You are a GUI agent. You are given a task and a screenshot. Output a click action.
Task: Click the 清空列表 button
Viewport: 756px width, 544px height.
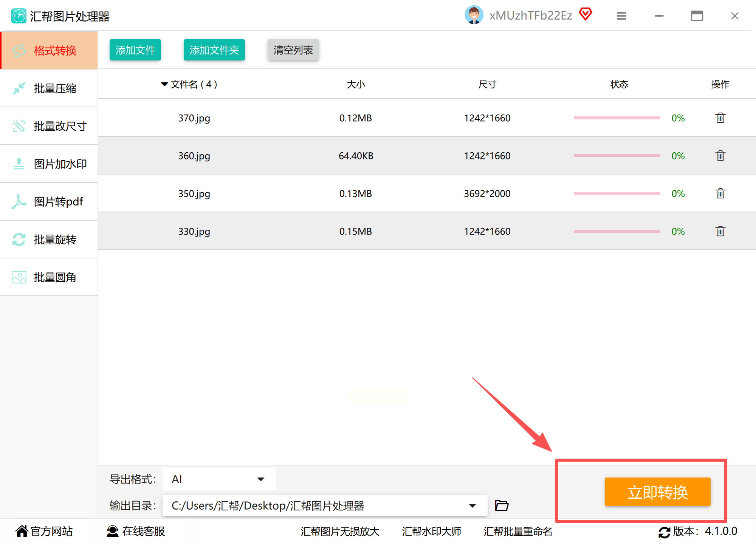(x=293, y=50)
